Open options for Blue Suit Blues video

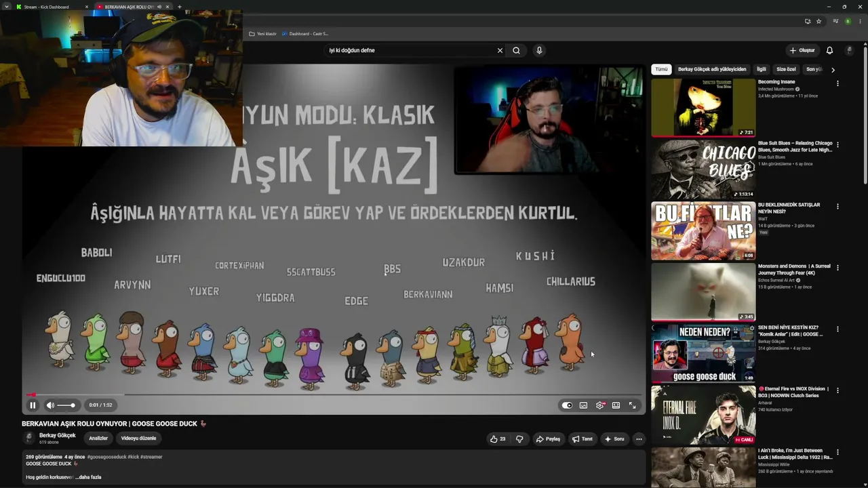point(837,144)
